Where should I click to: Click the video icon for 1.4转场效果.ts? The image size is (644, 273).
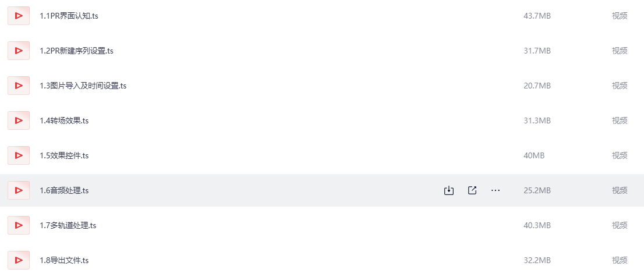[x=19, y=120]
